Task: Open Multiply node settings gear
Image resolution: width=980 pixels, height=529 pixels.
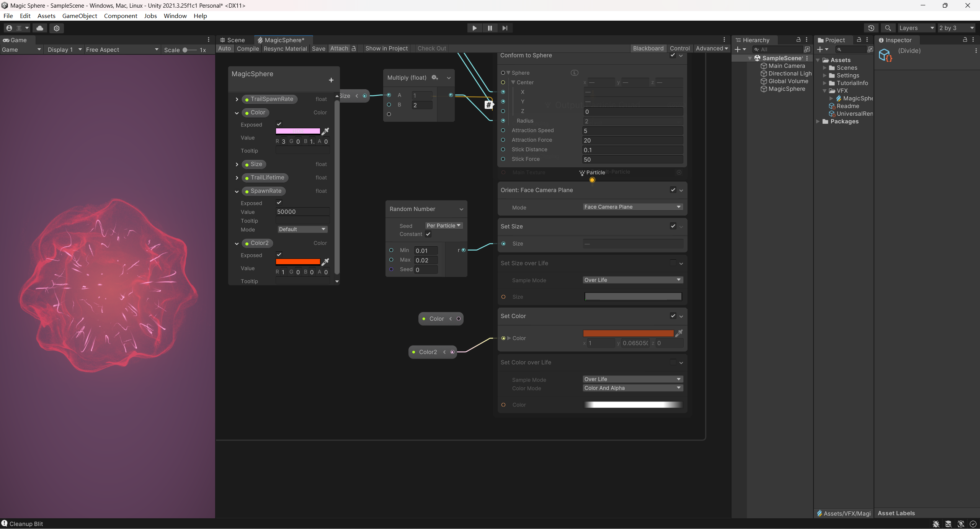Action: click(x=434, y=77)
